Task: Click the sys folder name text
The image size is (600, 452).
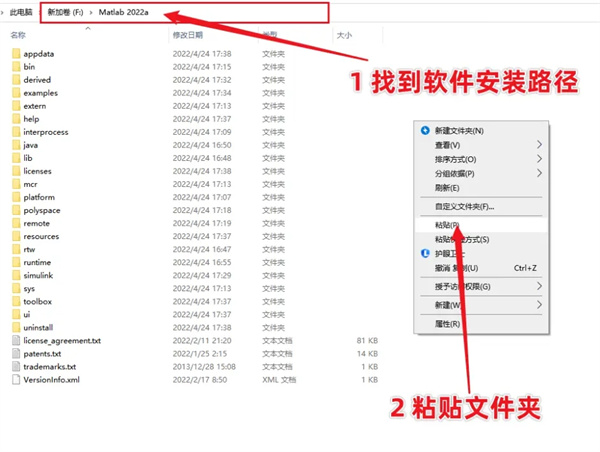Action: pyautogui.click(x=29, y=289)
